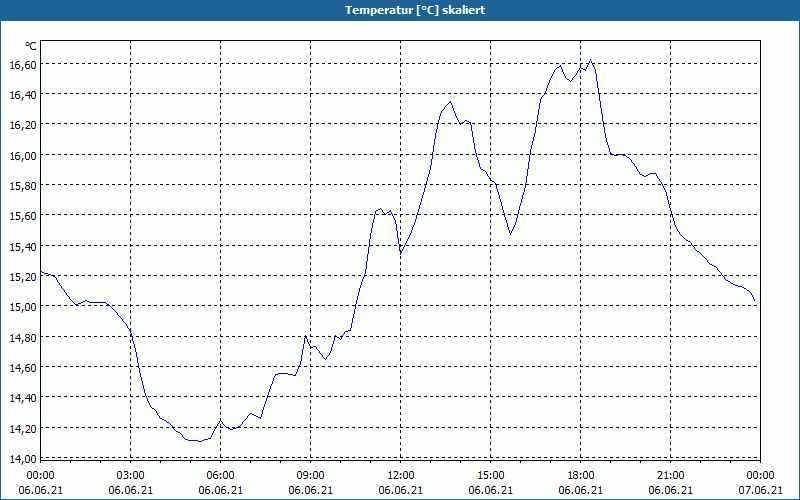Choose the 14,40 axis label
The image size is (800, 500).
coord(23,397)
